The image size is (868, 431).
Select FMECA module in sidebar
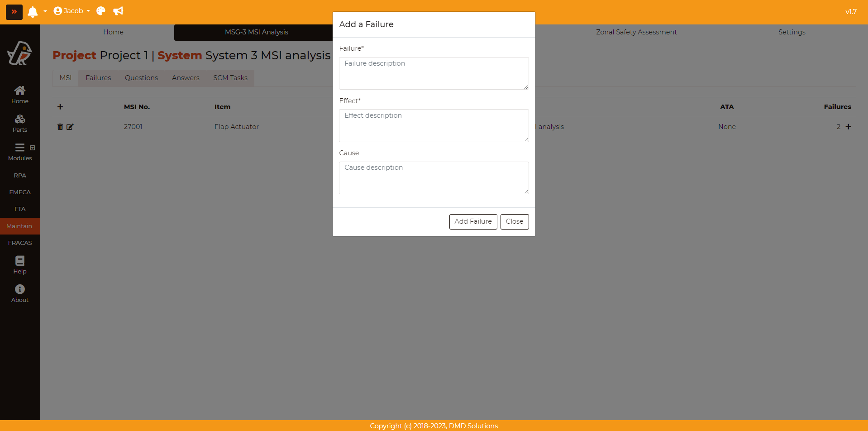point(20,192)
